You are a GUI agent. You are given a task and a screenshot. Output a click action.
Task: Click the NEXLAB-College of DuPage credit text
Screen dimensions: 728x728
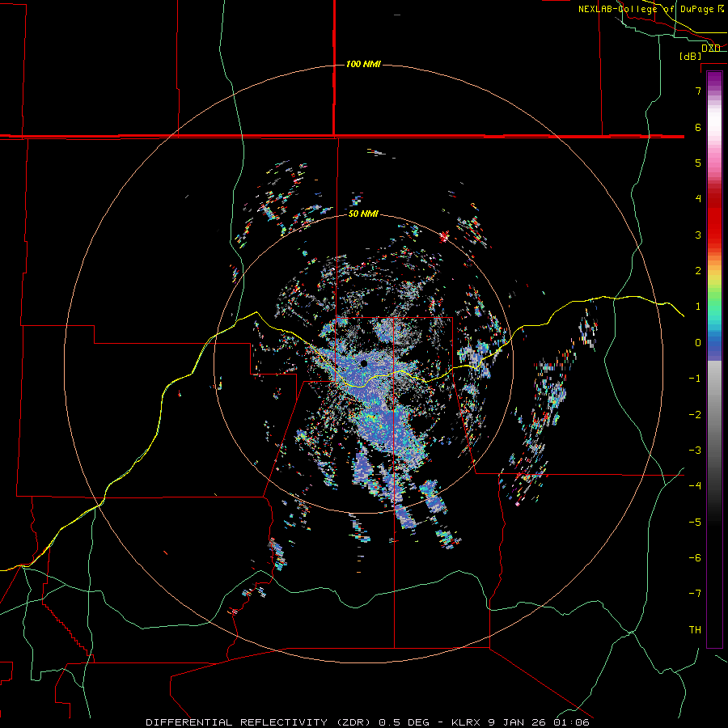645,9
